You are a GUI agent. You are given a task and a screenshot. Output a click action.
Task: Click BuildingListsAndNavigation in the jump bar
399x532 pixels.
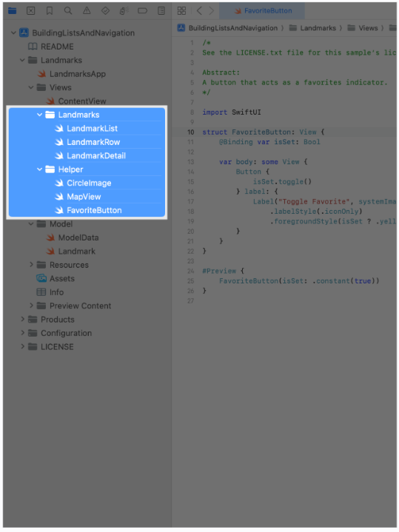point(233,28)
